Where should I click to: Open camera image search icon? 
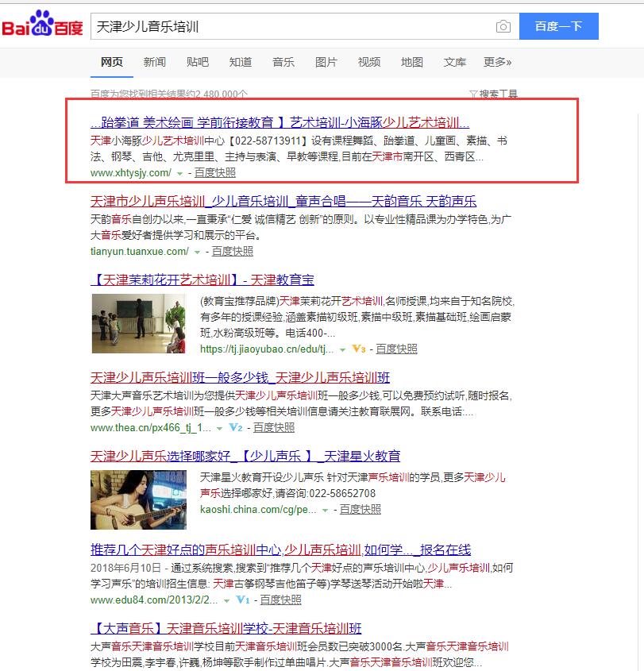[503, 26]
